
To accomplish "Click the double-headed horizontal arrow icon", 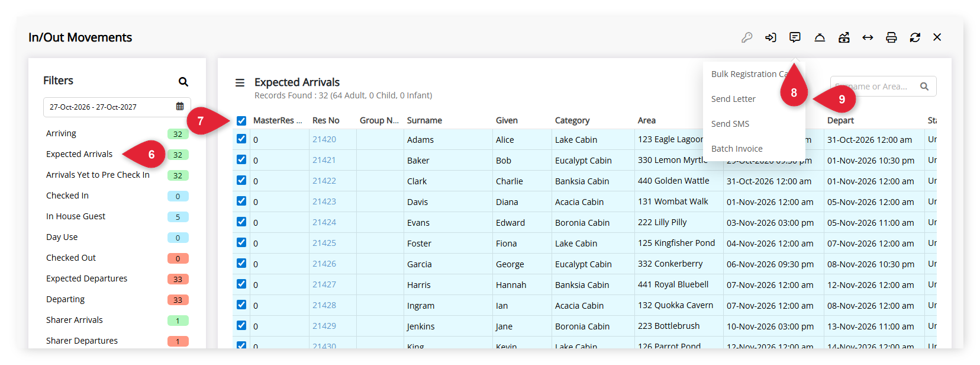I will [x=868, y=37].
